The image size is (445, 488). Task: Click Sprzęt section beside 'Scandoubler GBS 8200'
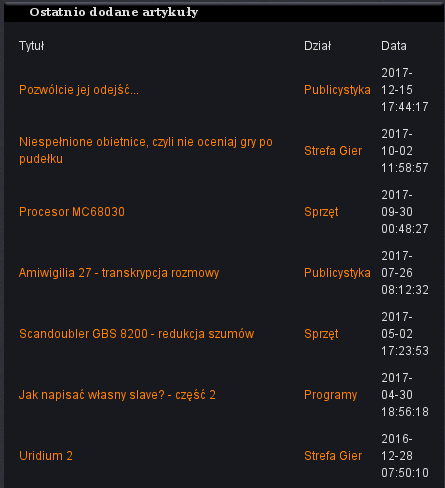(x=321, y=334)
